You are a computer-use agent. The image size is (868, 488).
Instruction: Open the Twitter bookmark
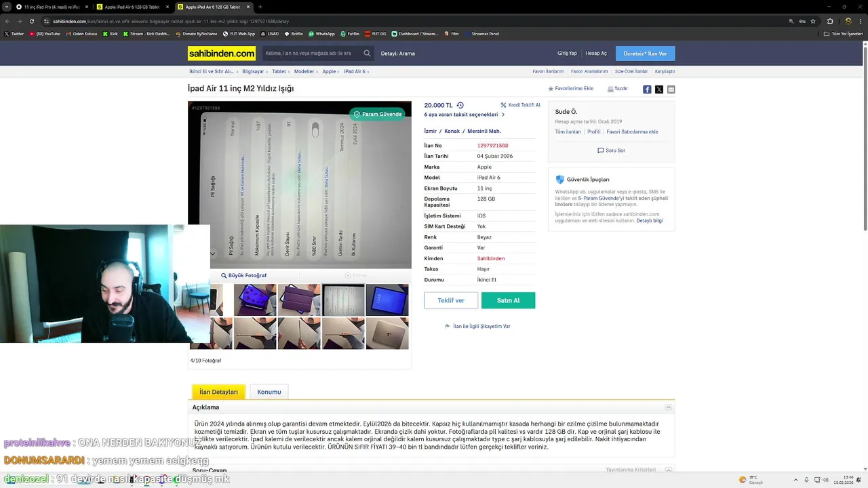14,33
